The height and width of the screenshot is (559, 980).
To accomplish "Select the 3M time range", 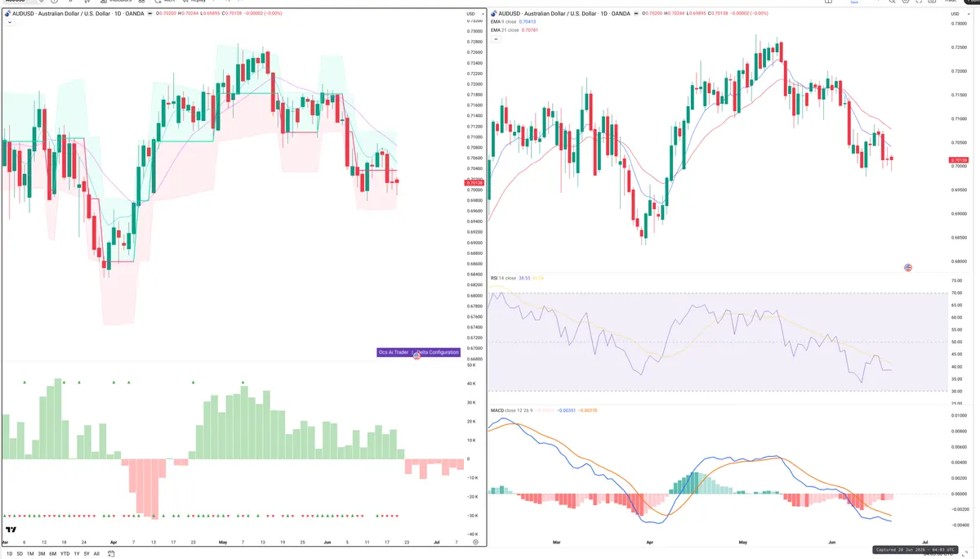I will coord(42,553).
